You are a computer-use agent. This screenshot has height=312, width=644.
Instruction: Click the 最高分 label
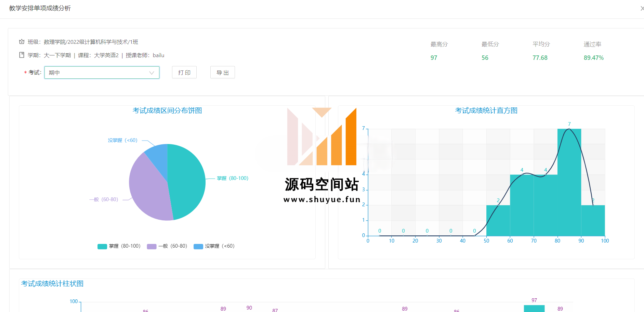point(439,44)
